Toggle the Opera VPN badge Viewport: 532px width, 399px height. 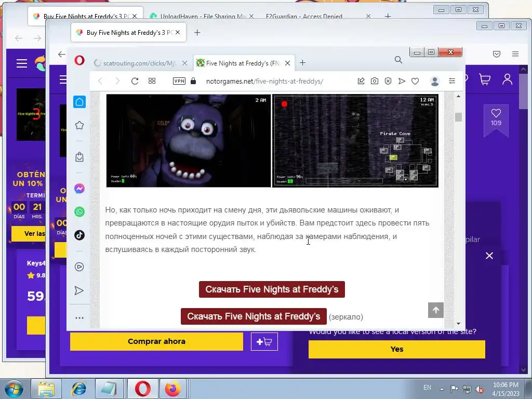pyautogui.click(x=179, y=81)
